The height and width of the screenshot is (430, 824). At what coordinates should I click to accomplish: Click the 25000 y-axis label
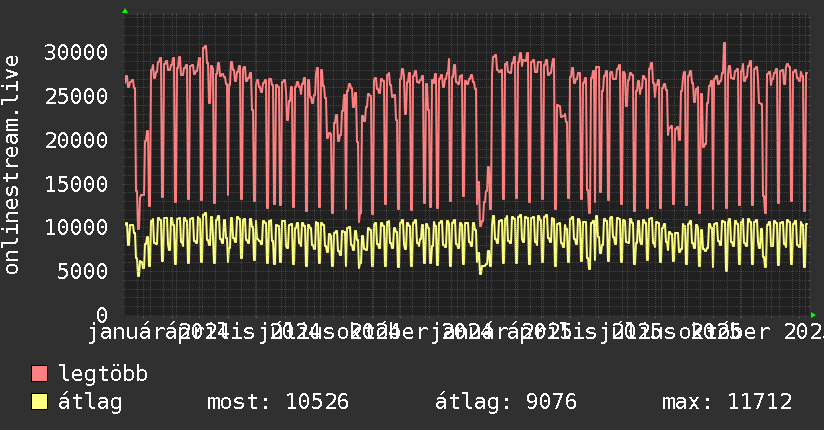pyautogui.click(x=76, y=96)
